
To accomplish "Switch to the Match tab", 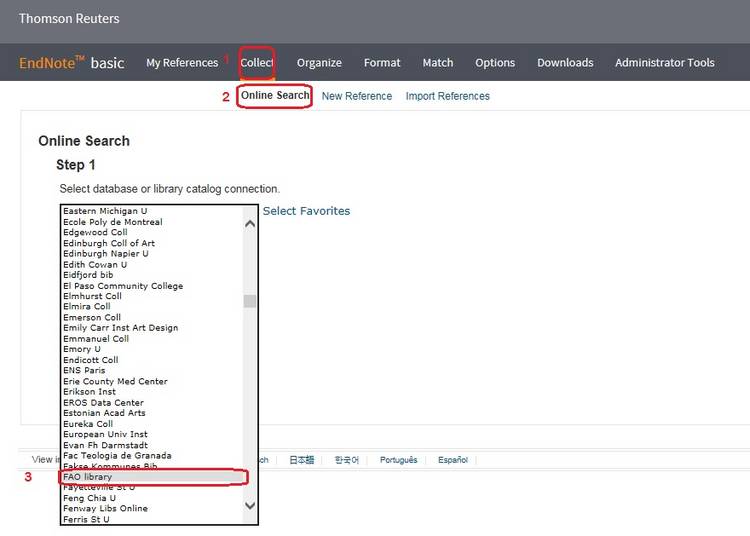I will pos(438,63).
